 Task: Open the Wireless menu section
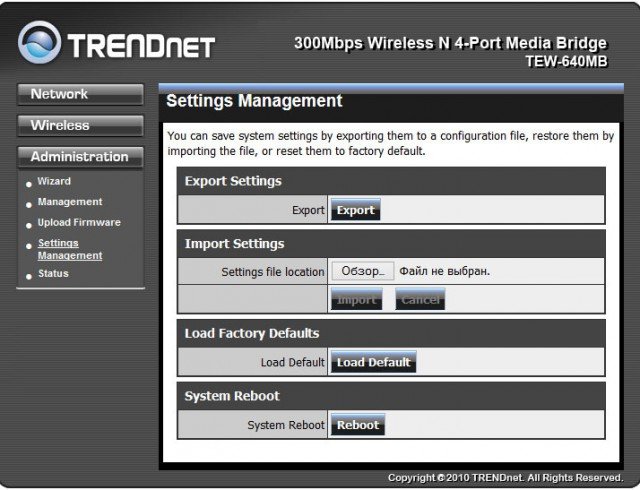coord(80,125)
